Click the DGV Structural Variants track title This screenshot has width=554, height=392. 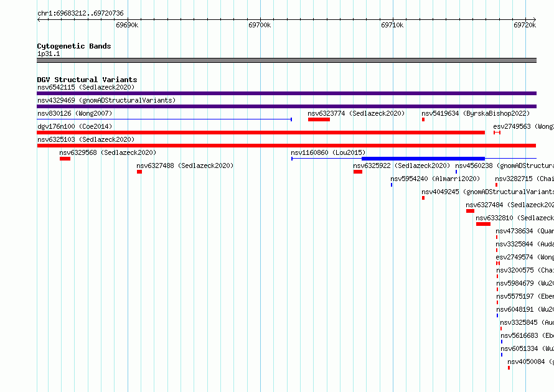[x=87, y=80]
